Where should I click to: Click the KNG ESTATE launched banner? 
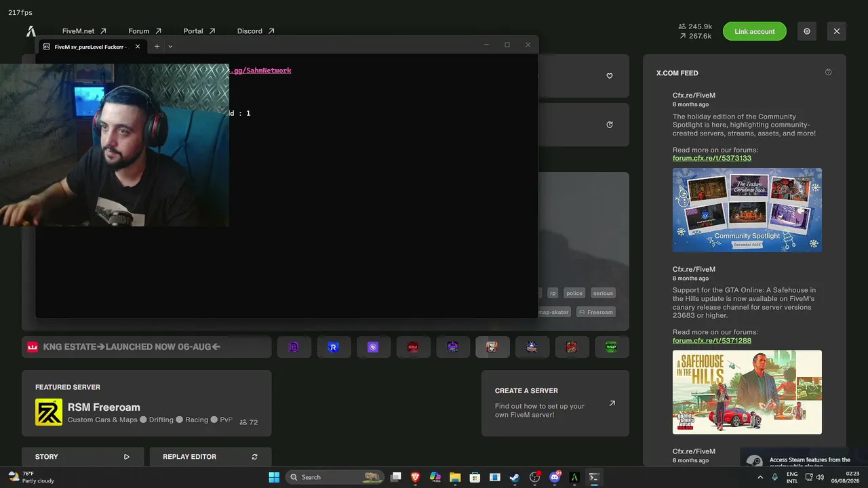point(146,347)
